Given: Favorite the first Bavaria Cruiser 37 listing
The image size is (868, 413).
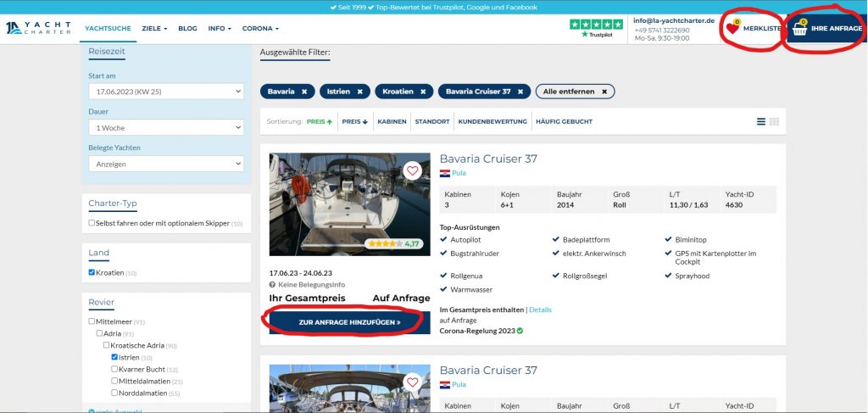Looking at the screenshot, I should click(x=413, y=170).
